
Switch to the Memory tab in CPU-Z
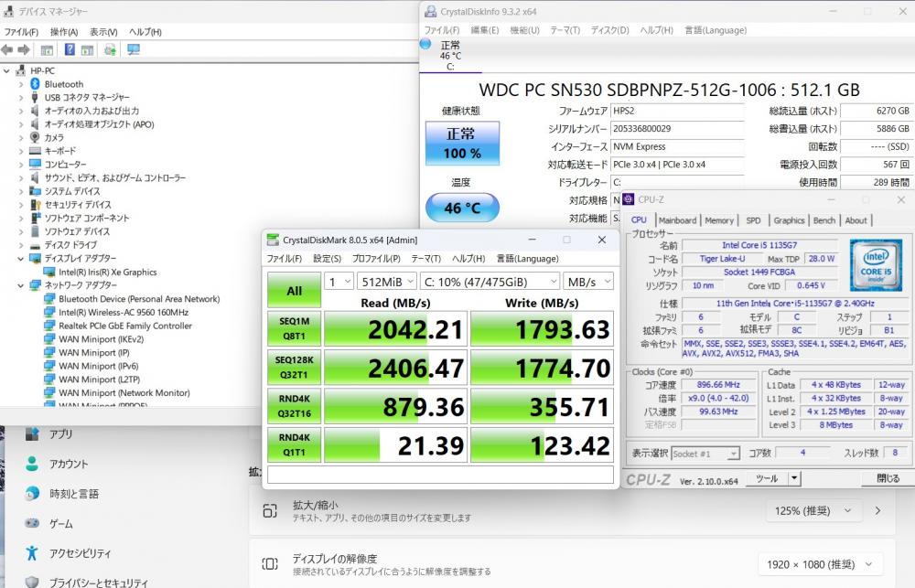719,219
